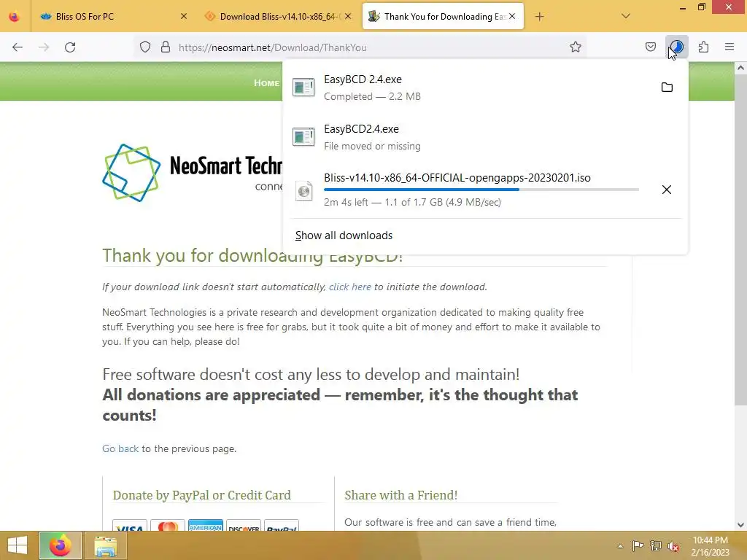The height and width of the screenshot is (560, 747).
Task: Click the Mastercard icon
Action: pos(168,526)
